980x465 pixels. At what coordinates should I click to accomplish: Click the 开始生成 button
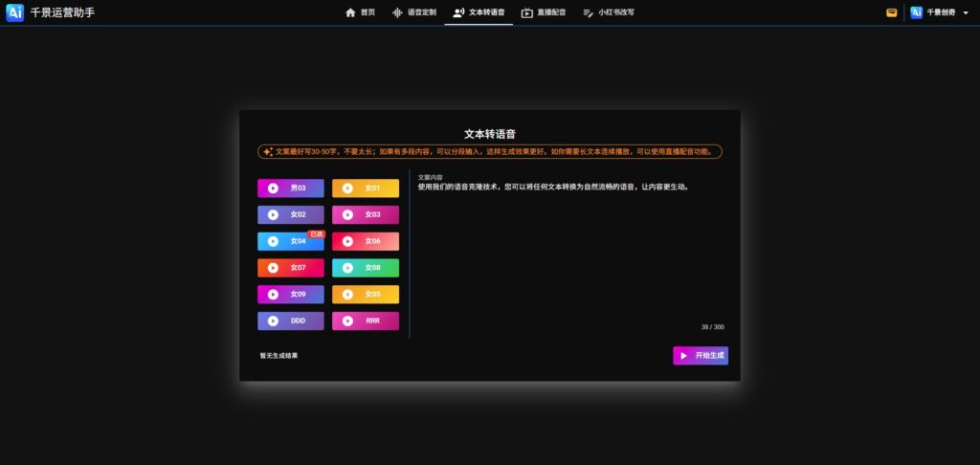(701, 356)
